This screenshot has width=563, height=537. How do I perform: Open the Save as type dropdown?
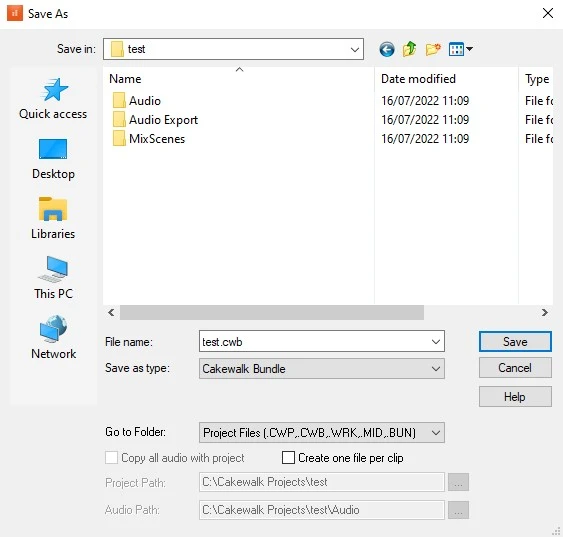coord(322,369)
